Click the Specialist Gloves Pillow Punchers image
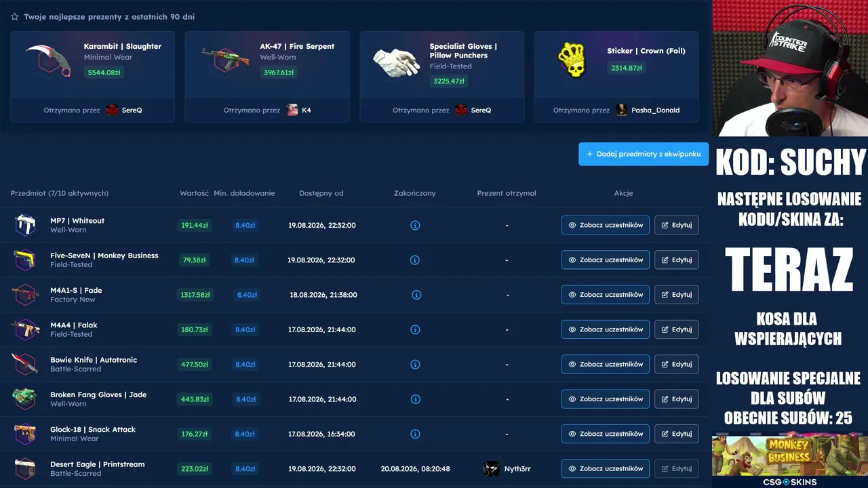The height and width of the screenshot is (488, 868). coord(397,62)
